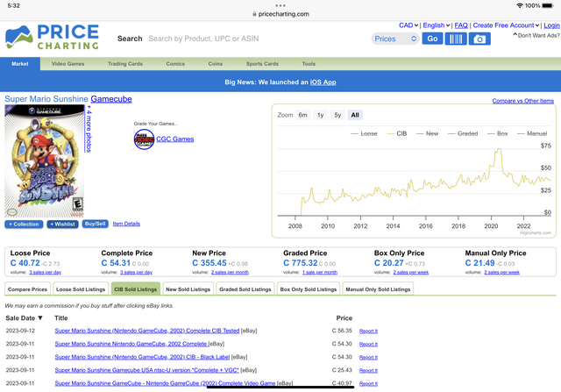Click the Login link
This screenshot has height=392, width=561.
tap(551, 25)
